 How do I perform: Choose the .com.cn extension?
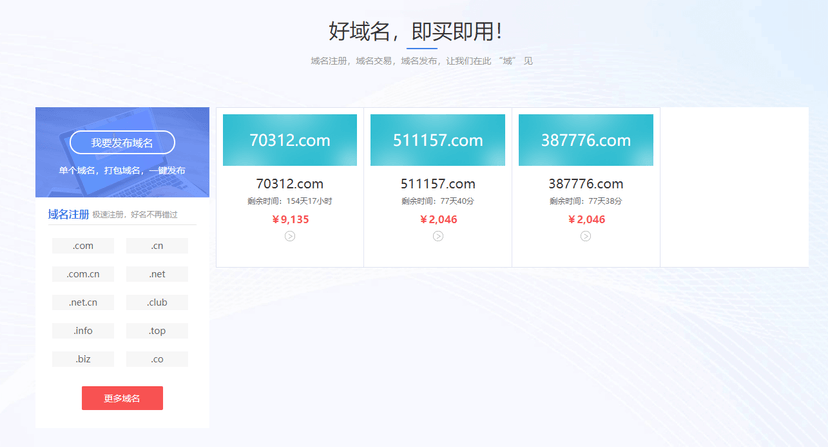pos(83,274)
